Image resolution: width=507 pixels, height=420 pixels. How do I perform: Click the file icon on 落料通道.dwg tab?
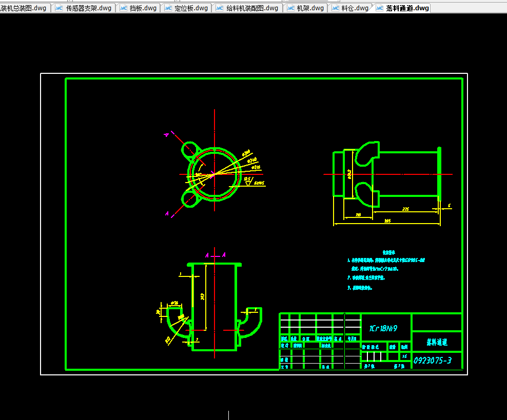pos(380,8)
